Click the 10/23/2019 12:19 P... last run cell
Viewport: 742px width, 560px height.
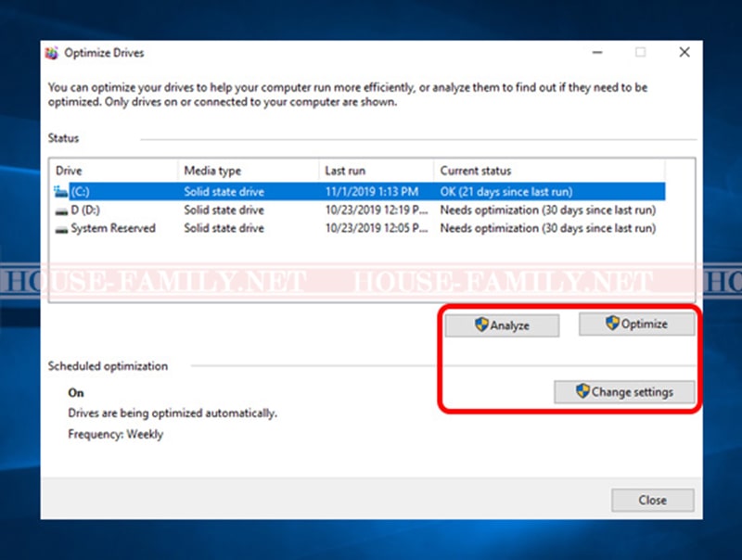pyautogui.click(x=377, y=210)
